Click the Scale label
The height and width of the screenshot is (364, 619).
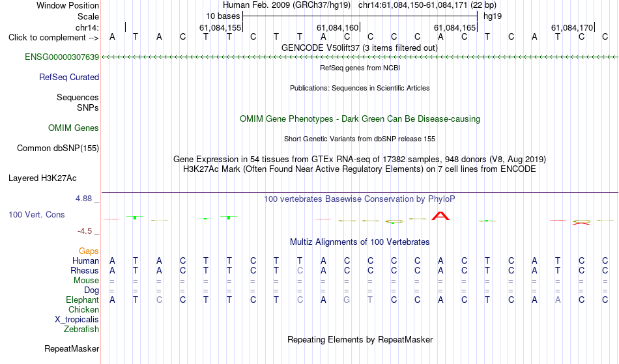[x=88, y=16]
